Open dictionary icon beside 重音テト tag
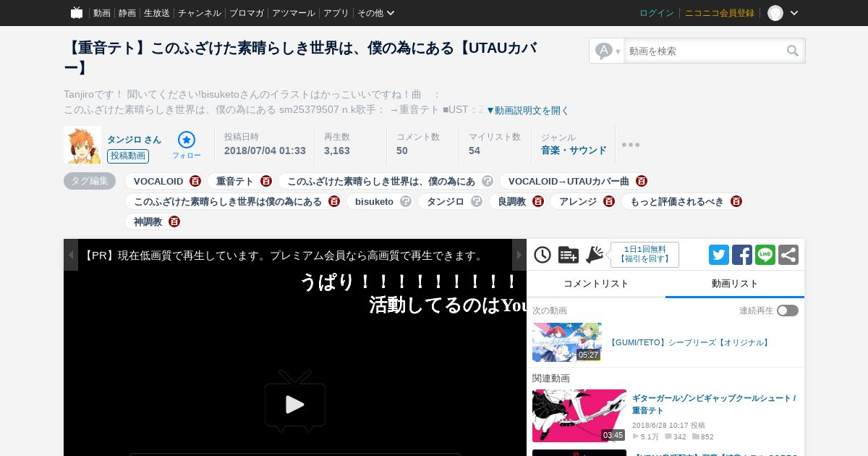The image size is (868, 456). (266, 181)
